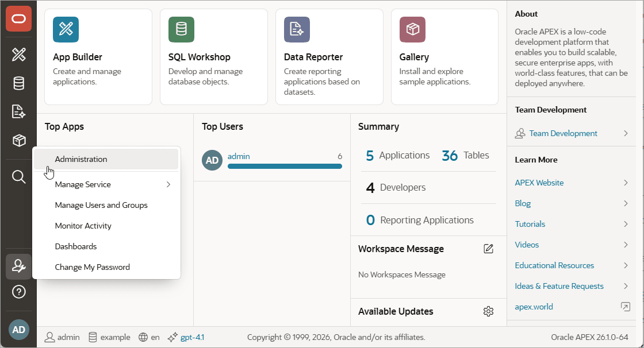Click the Oracle logo home icon

pyautogui.click(x=18, y=19)
